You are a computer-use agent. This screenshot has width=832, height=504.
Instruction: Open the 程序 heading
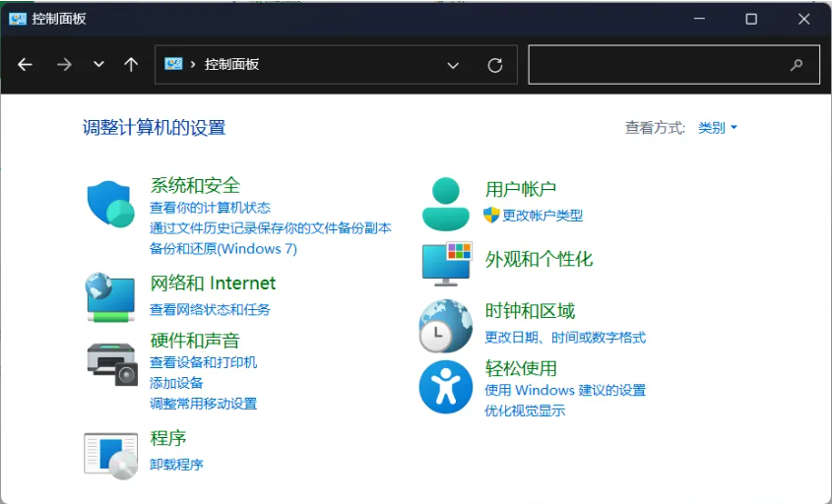coord(168,438)
